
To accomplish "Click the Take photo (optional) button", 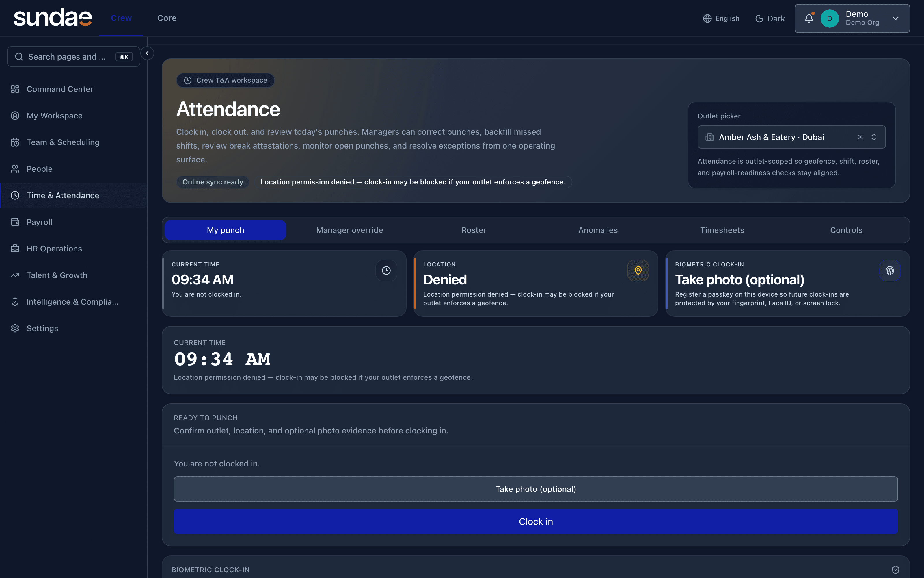I will point(536,489).
